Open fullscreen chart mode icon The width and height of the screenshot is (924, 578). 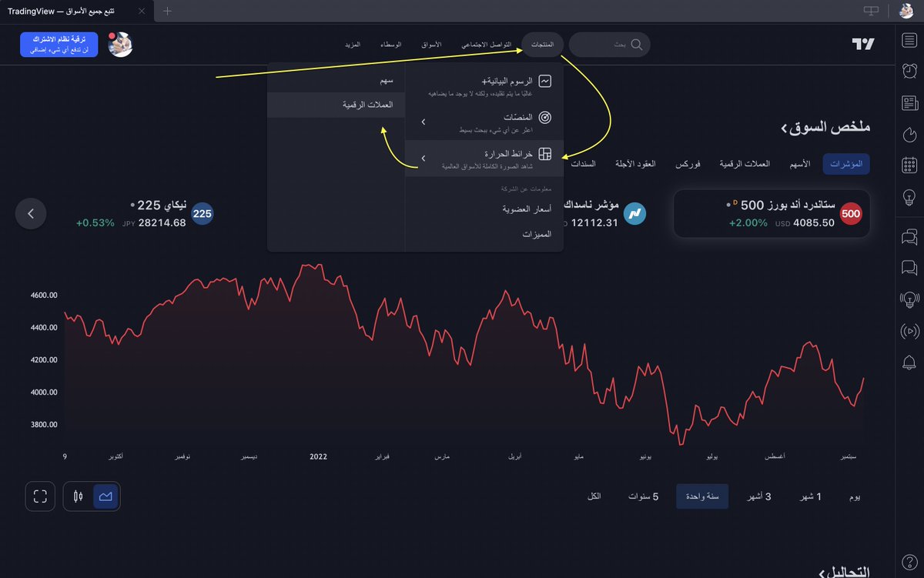click(x=40, y=496)
